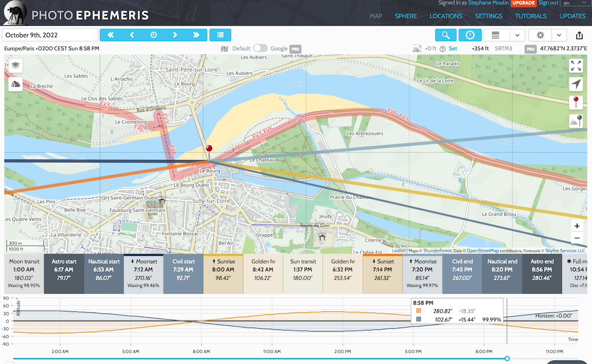Zoom out on the map
Image resolution: width=592 pixels, height=364 pixels.
tap(576, 238)
